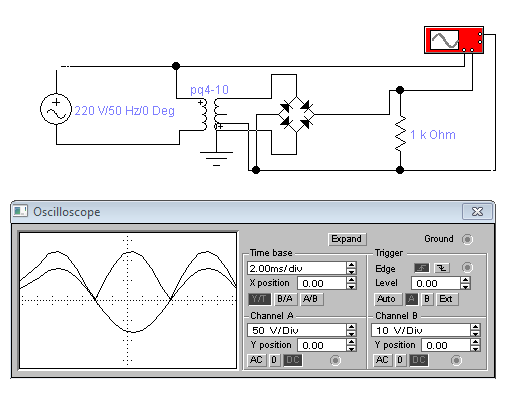The width and height of the screenshot is (522, 400).
Task: Increase Channel B volts per division
Action: [475, 327]
